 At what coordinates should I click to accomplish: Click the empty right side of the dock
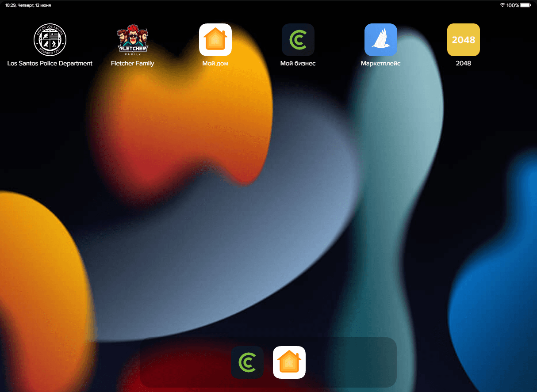354,362
